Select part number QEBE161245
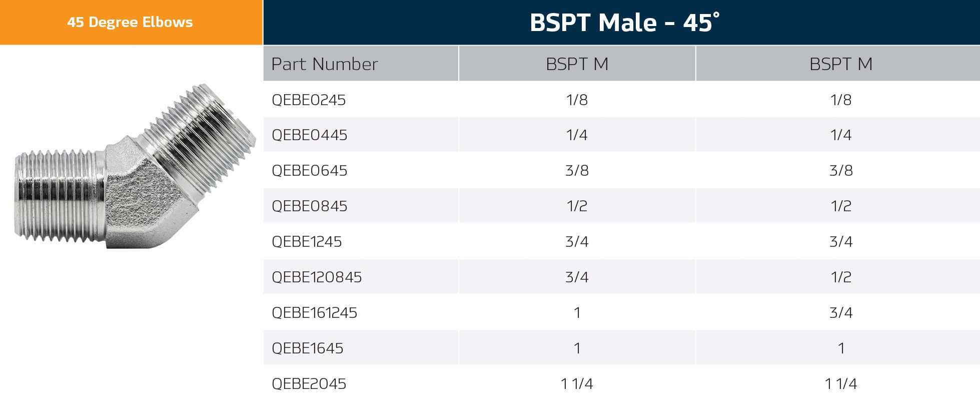980x401 pixels. (314, 313)
